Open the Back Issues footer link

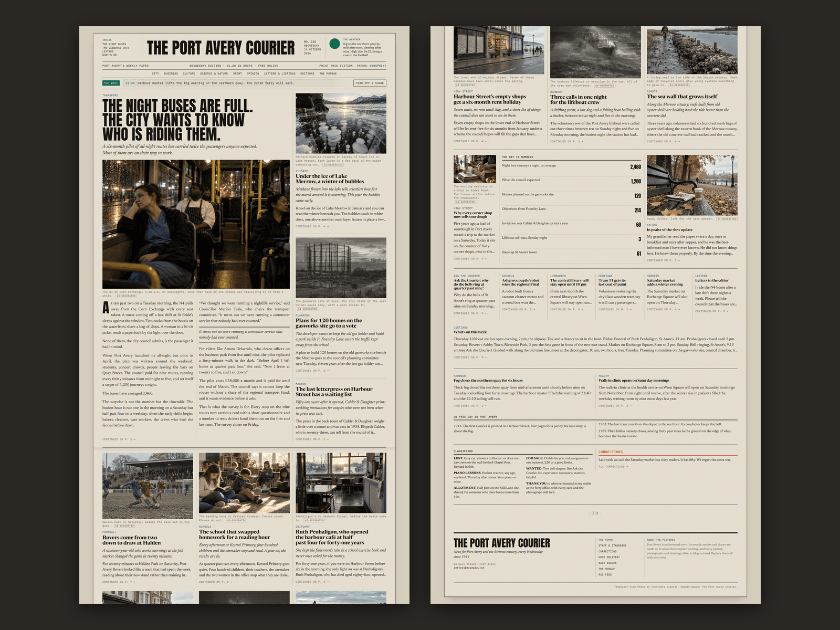coord(607,563)
